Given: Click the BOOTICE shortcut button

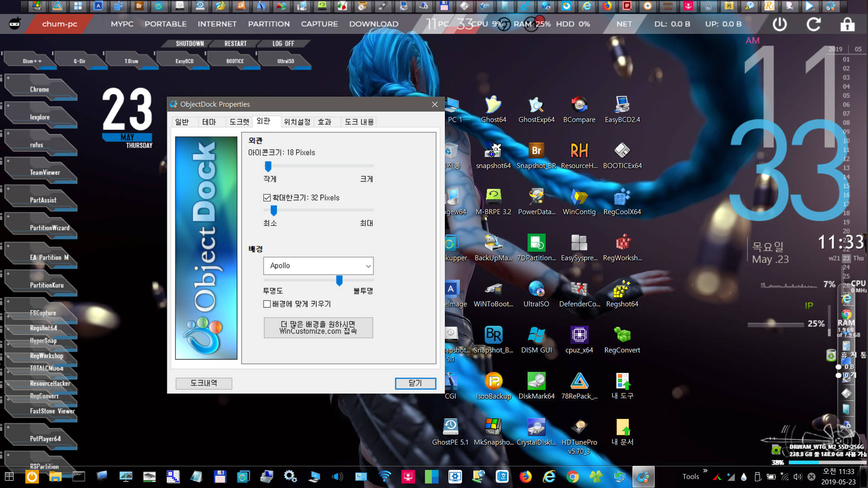Looking at the screenshot, I should pos(235,61).
